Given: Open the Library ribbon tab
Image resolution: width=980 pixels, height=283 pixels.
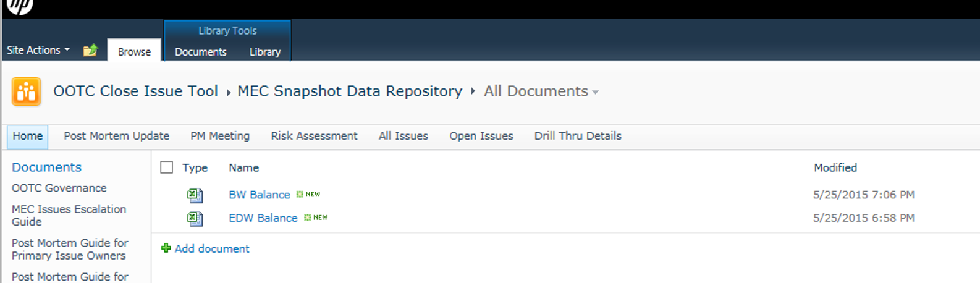Looking at the screenshot, I should pos(264,52).
